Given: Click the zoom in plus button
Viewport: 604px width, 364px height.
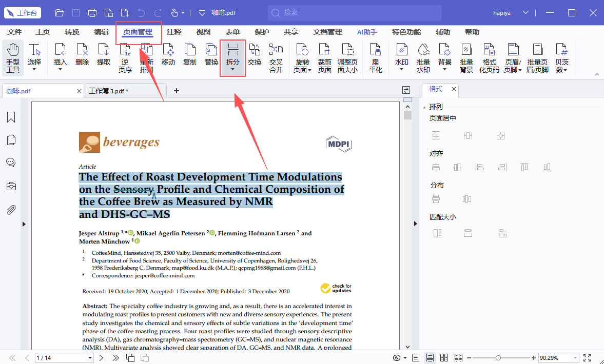Looking at the screenshot, I should coord(534,358).
